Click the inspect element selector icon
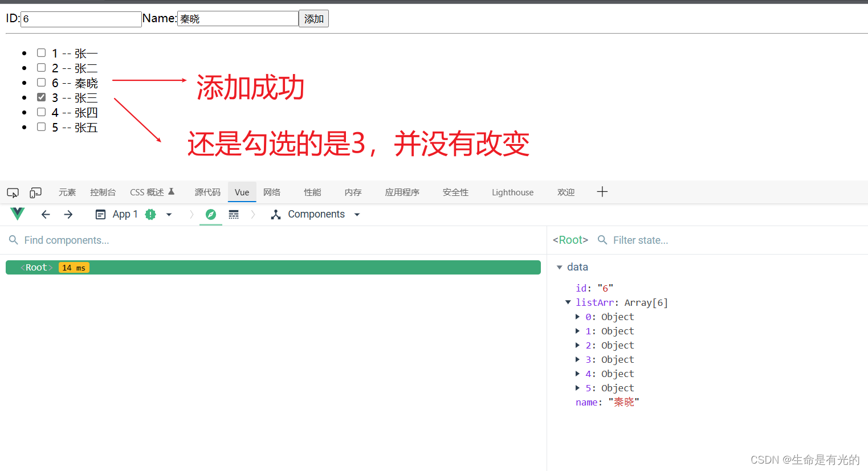The height and width of the screenshot is (471, 868). pyautogui.click(x=13, y=193)
